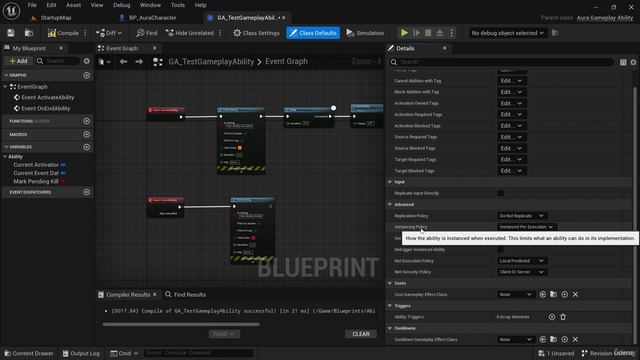This screenshot has width=640, height=360.
Task: Open the Output Log
Action: 81,353
